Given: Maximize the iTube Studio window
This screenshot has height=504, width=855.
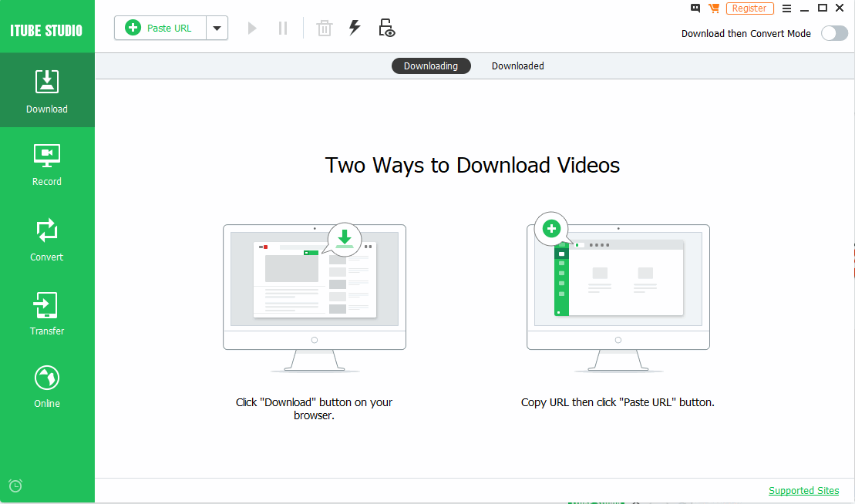Looking at the screenshot, I should pos(823,8).
